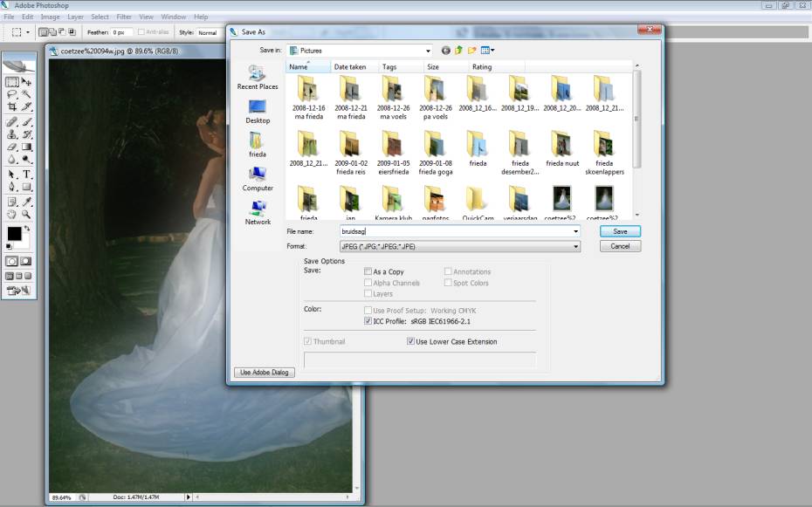Click the File name input field
The image size is (812, 507).
click(x=460, y=231)
